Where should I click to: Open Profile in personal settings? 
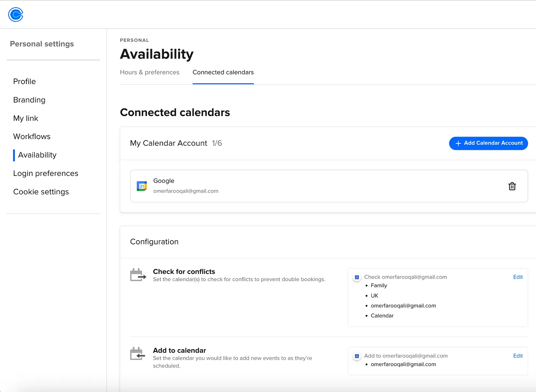point(25,81)
